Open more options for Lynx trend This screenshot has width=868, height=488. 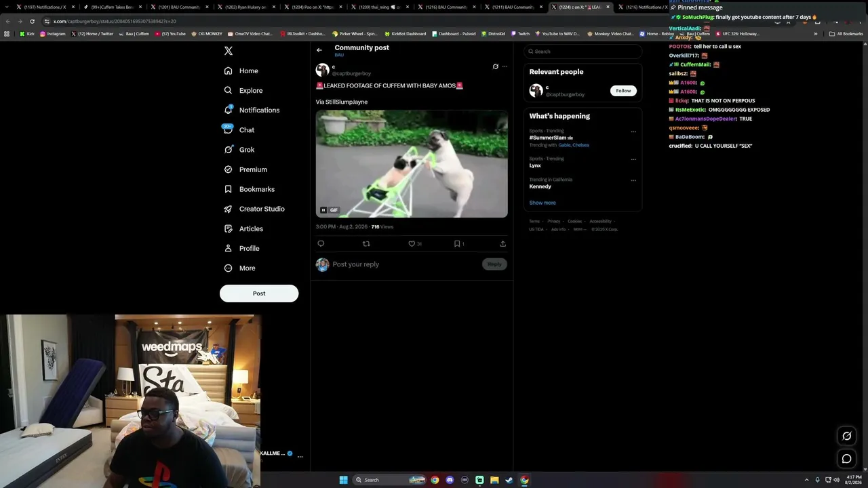(633, 160)
